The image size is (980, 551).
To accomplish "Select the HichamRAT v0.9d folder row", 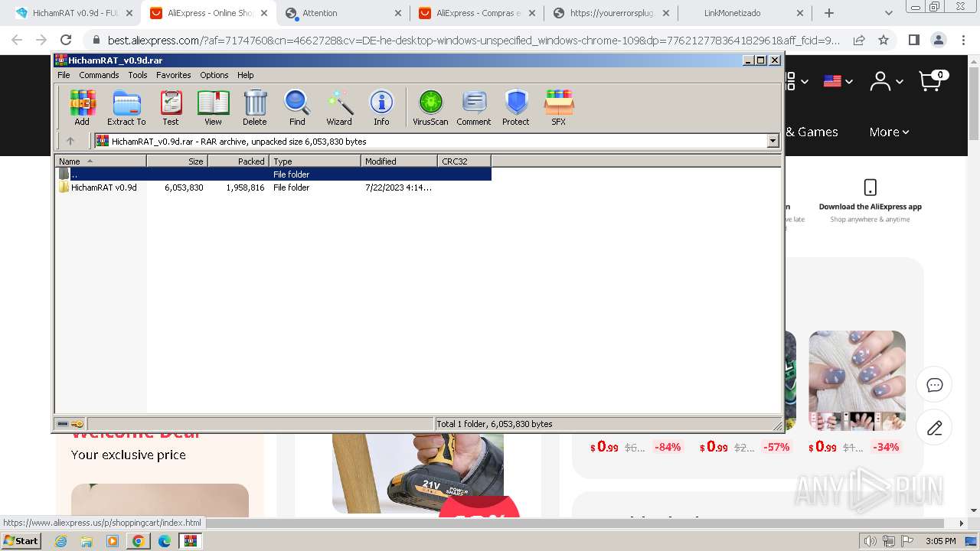I will tap(273, 187).
